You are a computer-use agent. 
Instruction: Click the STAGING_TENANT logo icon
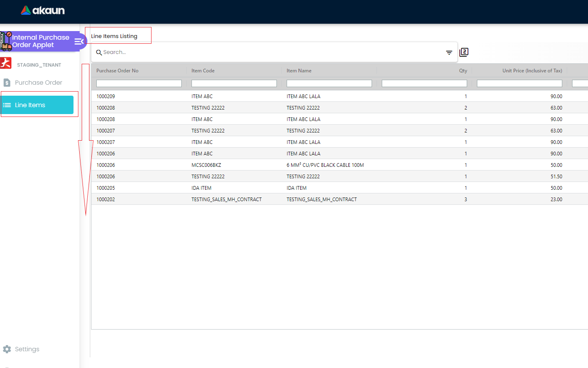6,63
